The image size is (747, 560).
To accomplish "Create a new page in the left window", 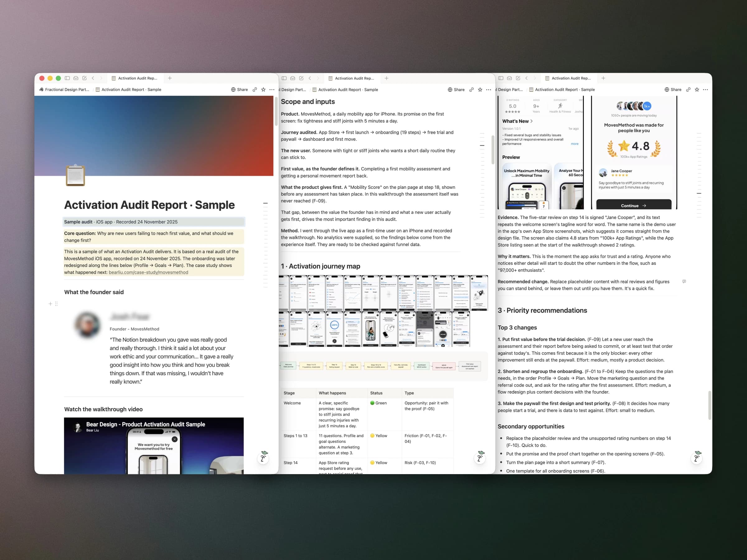I will coord(84,78).
